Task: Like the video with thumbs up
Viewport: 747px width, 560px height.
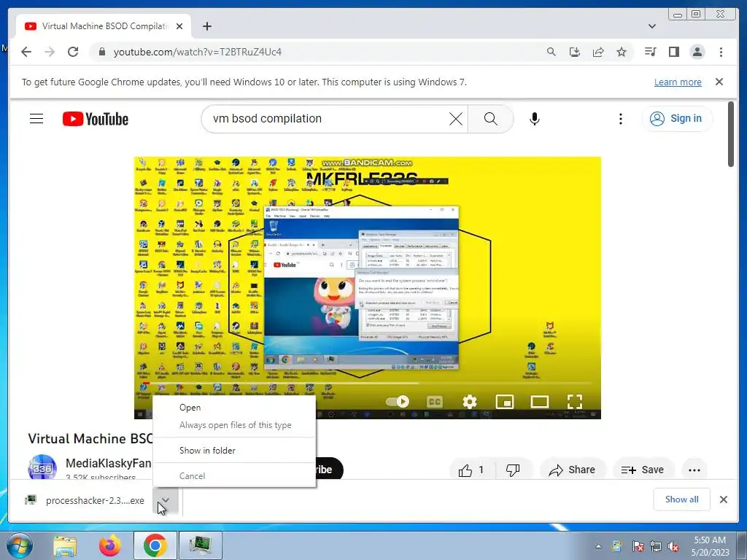Action: point(472,470)
